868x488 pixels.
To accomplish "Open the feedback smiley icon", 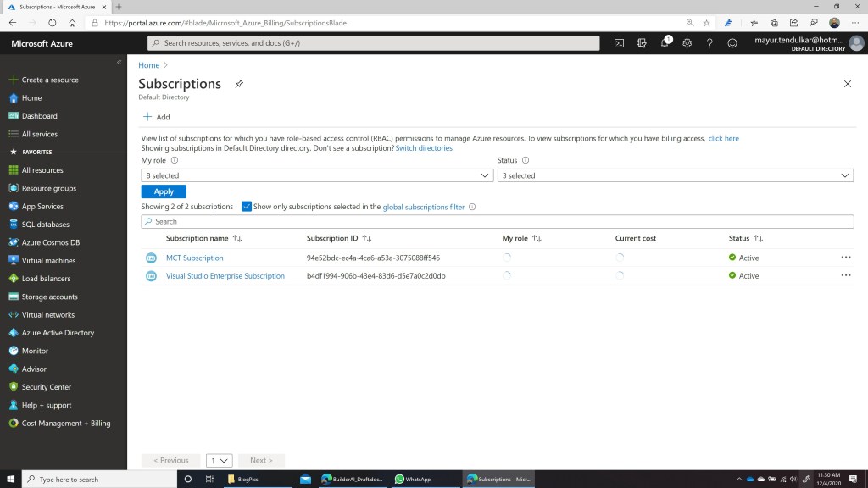I will [732, 43].
